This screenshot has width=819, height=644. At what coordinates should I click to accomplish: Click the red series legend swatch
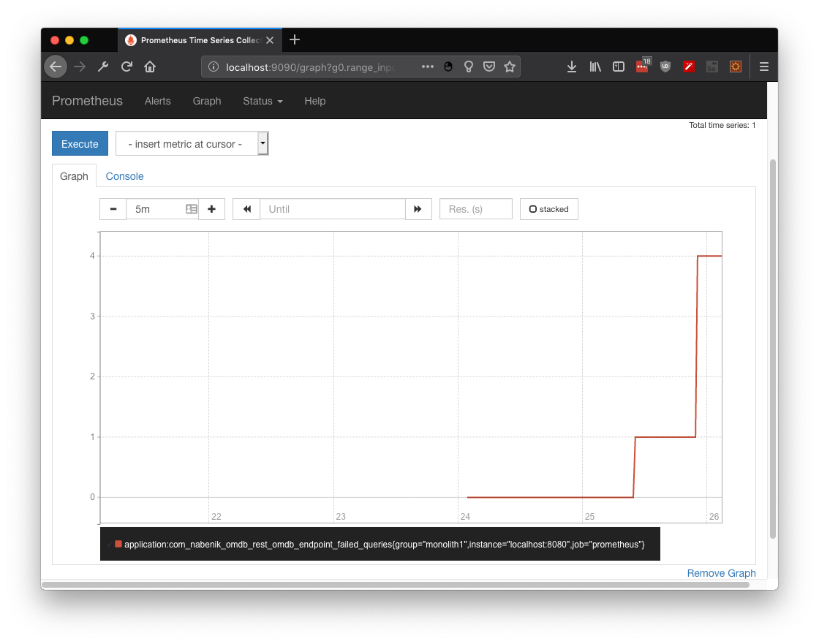(x=118, y=544)
